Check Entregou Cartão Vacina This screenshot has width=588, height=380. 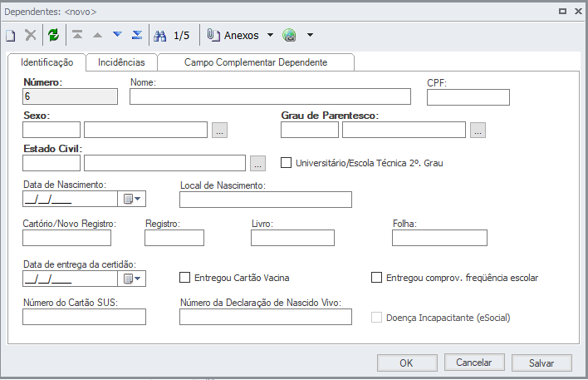(x=185, y=278)
